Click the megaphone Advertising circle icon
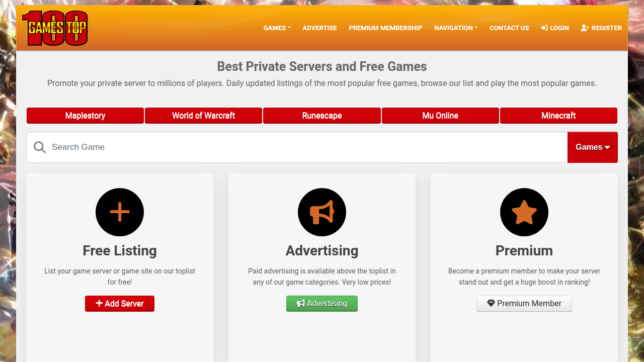 tap(322, 212)
